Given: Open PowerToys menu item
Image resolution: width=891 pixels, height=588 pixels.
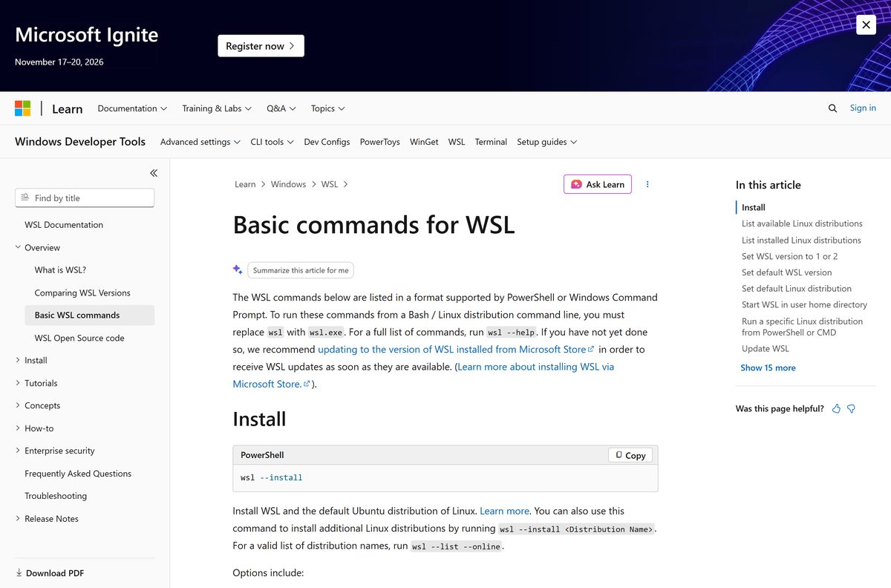Looking at the screenshot, I should coord(380,142).
